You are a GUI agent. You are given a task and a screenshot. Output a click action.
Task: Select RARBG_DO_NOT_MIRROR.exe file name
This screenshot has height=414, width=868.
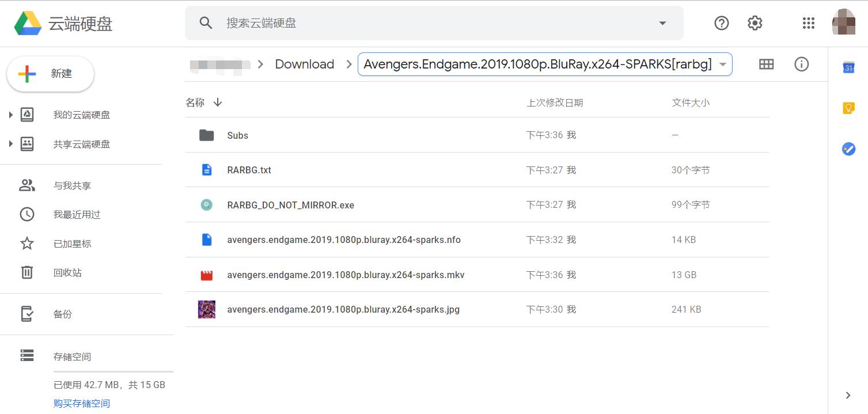pos(291,205)
